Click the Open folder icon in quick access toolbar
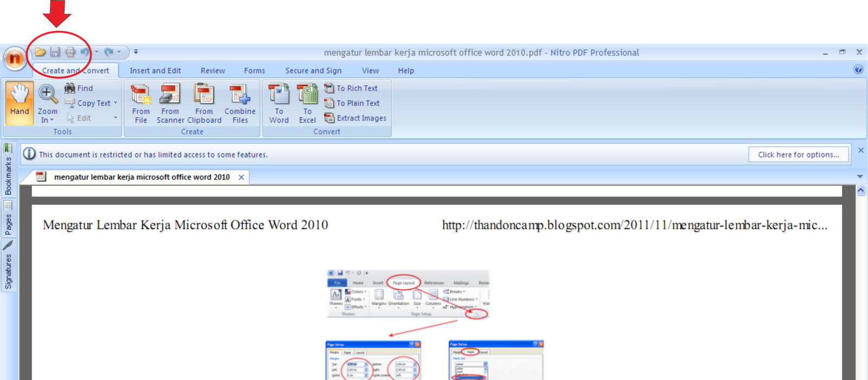 pos(40,52)
